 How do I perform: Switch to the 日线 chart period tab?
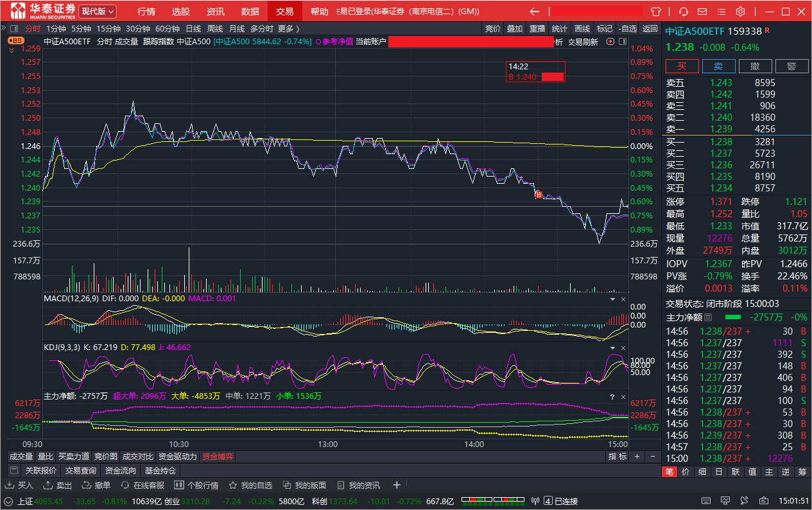click(193, 28)
